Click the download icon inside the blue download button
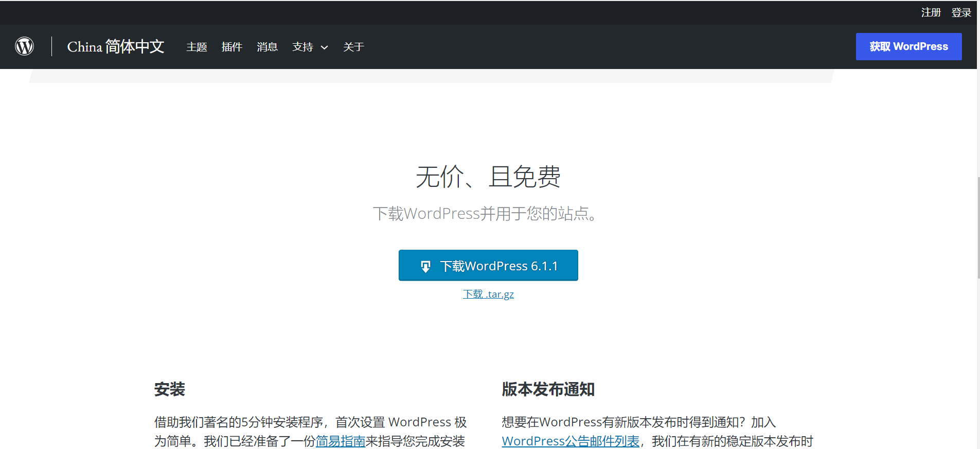The height and width of the screenshot is (449, 980). pyautogui.click(x=425, y=266)
